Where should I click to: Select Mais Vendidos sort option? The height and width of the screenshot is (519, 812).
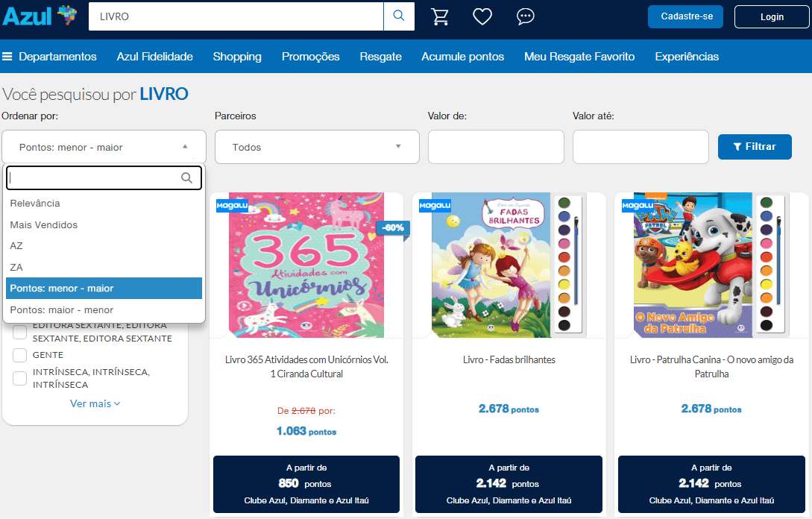(104, 224)
